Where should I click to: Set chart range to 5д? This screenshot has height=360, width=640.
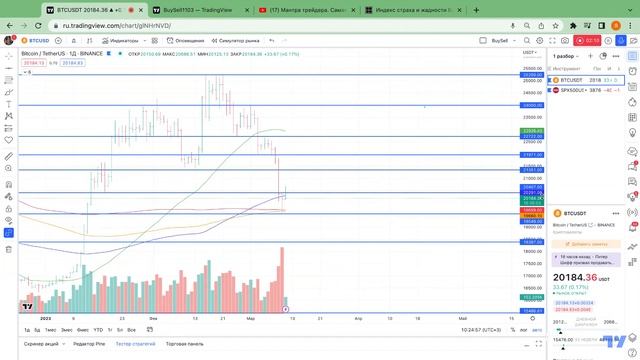tap(37, 330)
